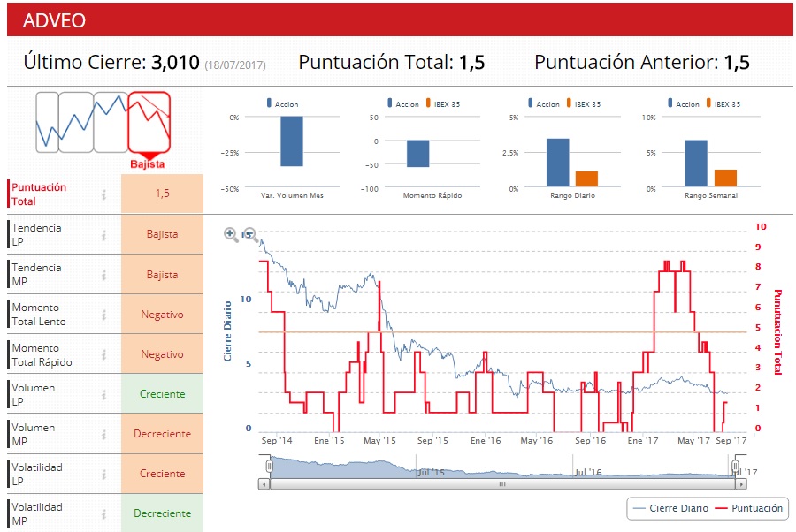Viewport: 796px width, 532px height.
Task: Toggle Puntuación series in chart legend
Action: point(749,508)
